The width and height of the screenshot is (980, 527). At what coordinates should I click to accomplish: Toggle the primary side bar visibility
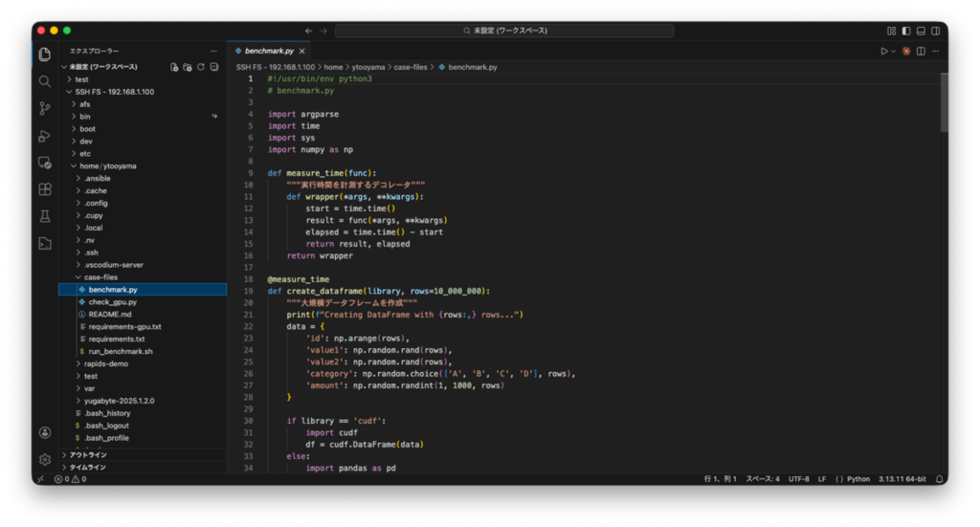click(906, 31)
